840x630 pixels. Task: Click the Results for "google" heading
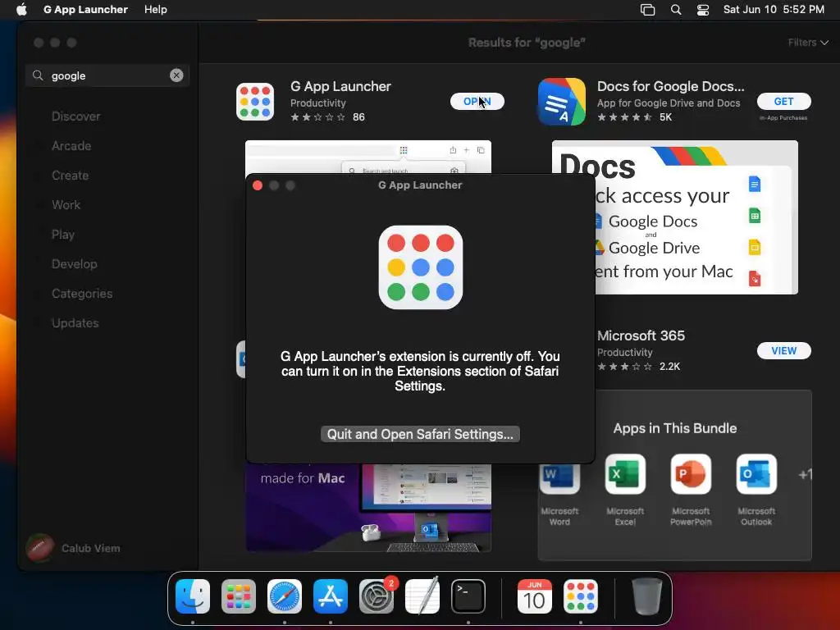click(527, 43)
